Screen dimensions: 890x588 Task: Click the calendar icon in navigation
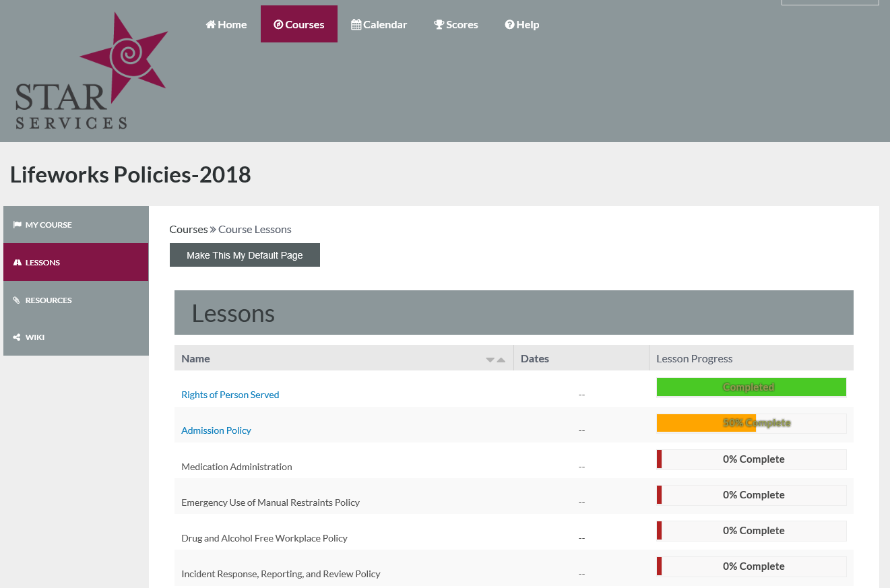(356, 25)
